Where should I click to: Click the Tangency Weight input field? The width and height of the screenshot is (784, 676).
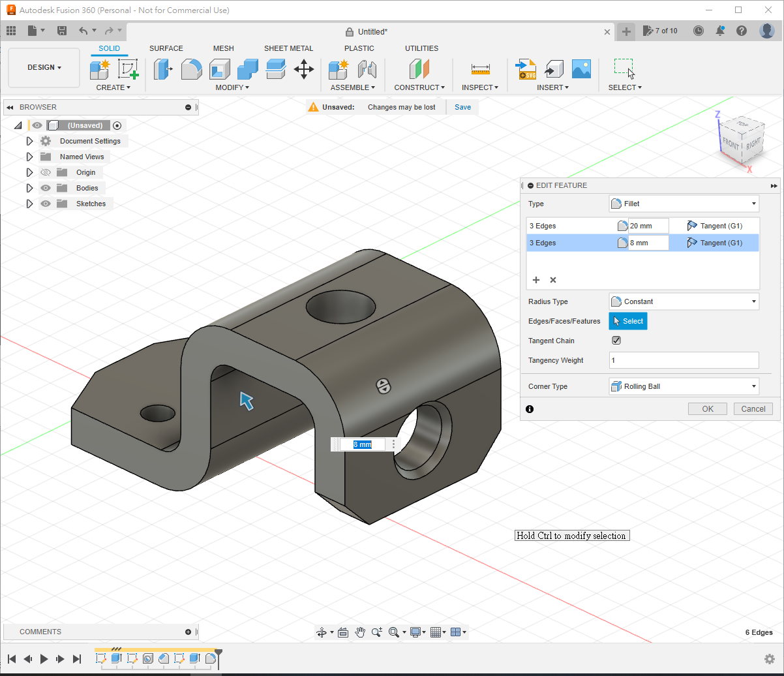tap(684, 360)
